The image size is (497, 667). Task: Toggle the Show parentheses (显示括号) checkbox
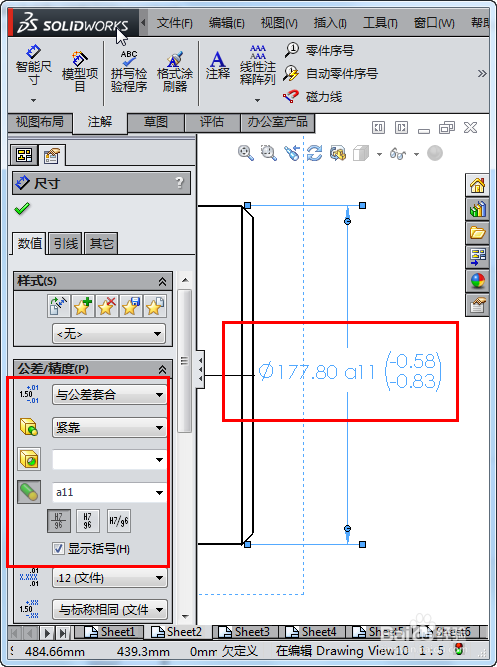click(58, 549)
